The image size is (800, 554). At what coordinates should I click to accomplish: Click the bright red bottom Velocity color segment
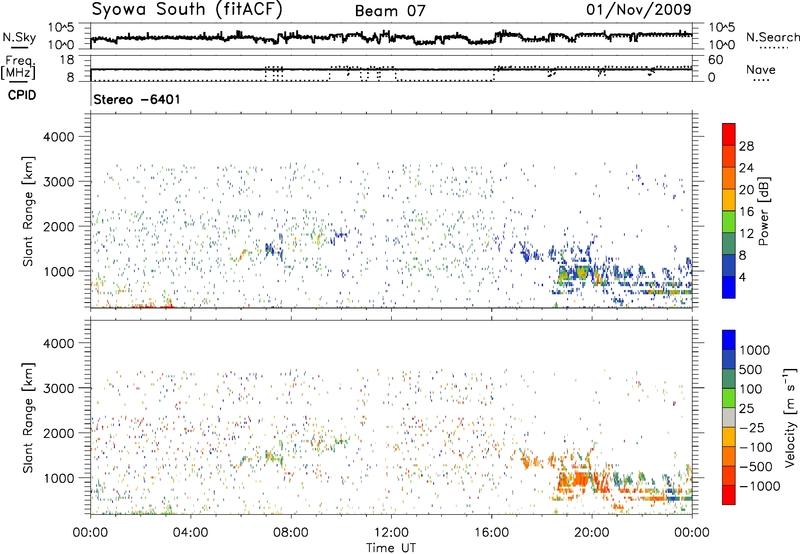(x=729, y=495)
